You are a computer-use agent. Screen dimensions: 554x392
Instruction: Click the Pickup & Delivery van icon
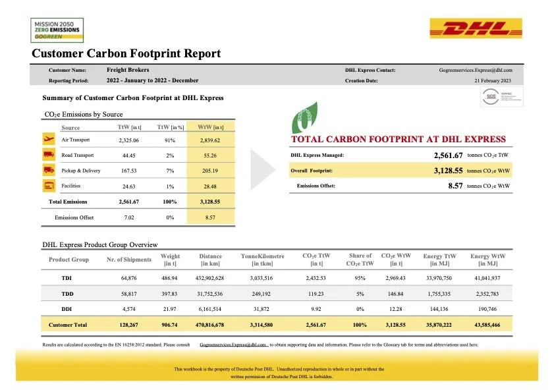click(49, 170)
